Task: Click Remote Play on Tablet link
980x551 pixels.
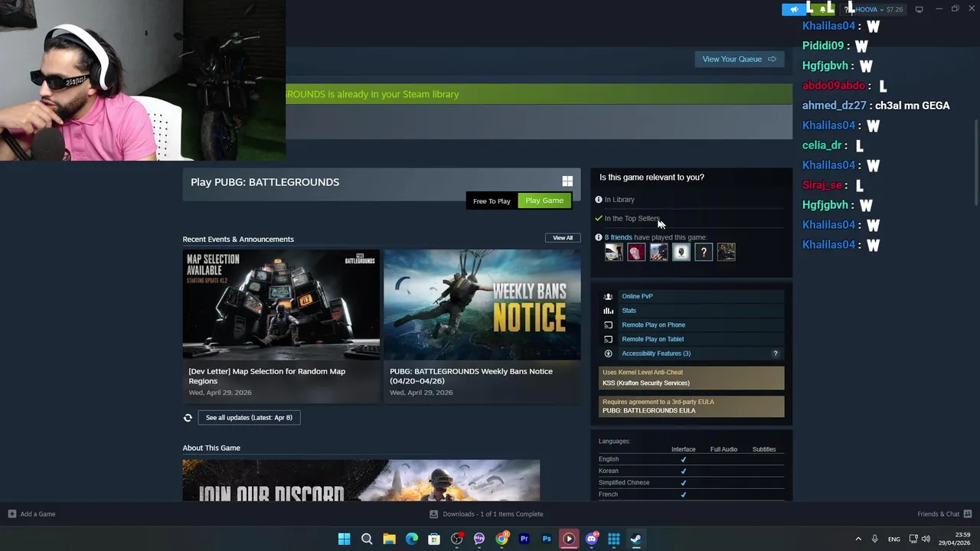Action: tap(652, 339)
